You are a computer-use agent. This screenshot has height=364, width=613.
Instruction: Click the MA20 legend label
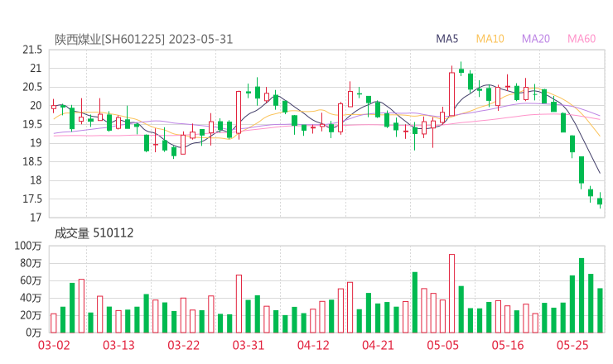[x=536, y=39]
